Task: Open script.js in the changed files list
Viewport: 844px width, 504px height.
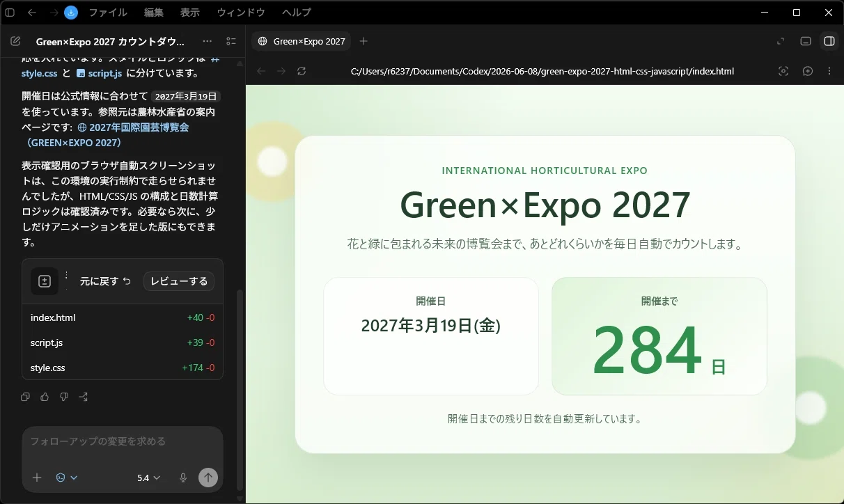Action: 47,342
